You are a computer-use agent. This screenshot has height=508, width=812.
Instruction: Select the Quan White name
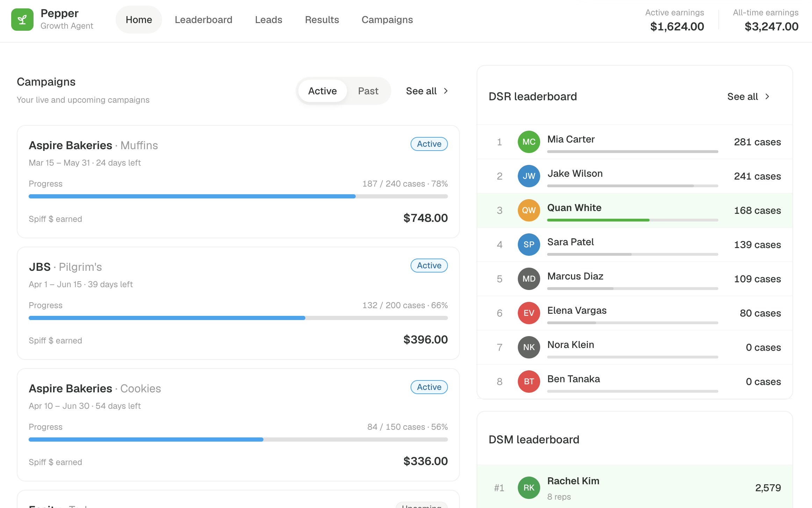tap(574, 208)
